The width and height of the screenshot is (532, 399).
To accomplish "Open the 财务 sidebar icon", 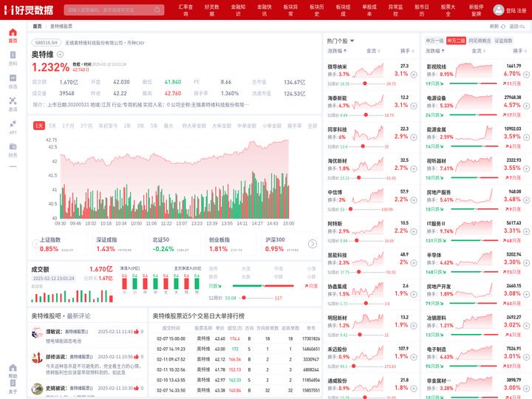I will click(x=13, y=150).
